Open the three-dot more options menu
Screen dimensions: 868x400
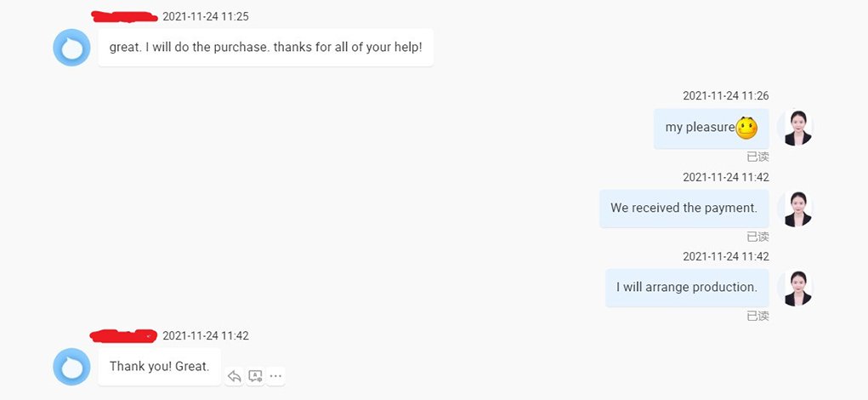pos(275,376)
